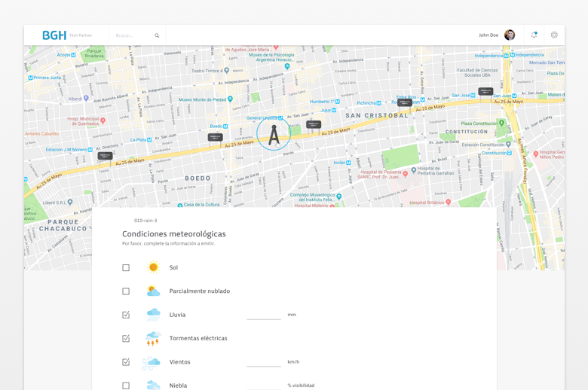Screen dimensions: 588x390
Task: Check the Niebla checkbox
Action: click(126, 385)
